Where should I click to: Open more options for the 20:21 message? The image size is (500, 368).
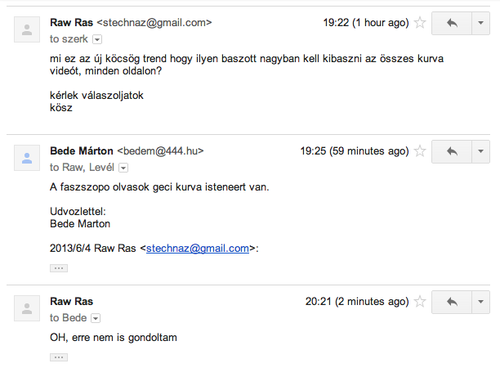[481, 302]
